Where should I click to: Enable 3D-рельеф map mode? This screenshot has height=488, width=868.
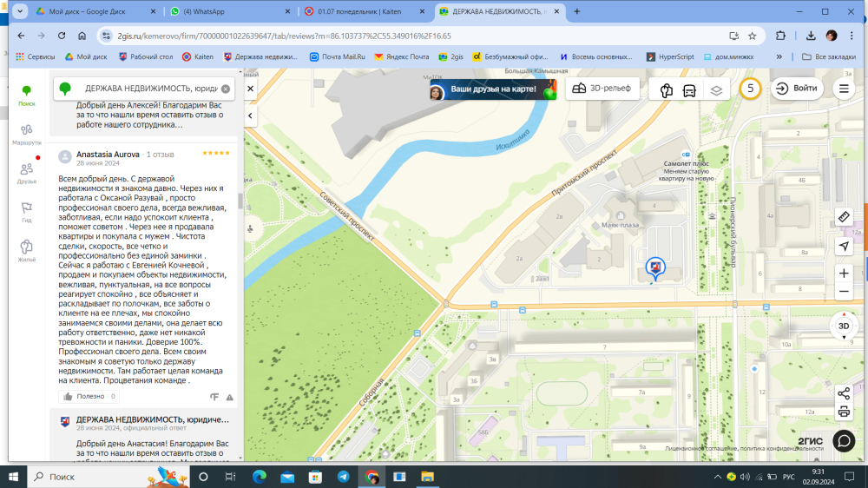tap(602, 89)
